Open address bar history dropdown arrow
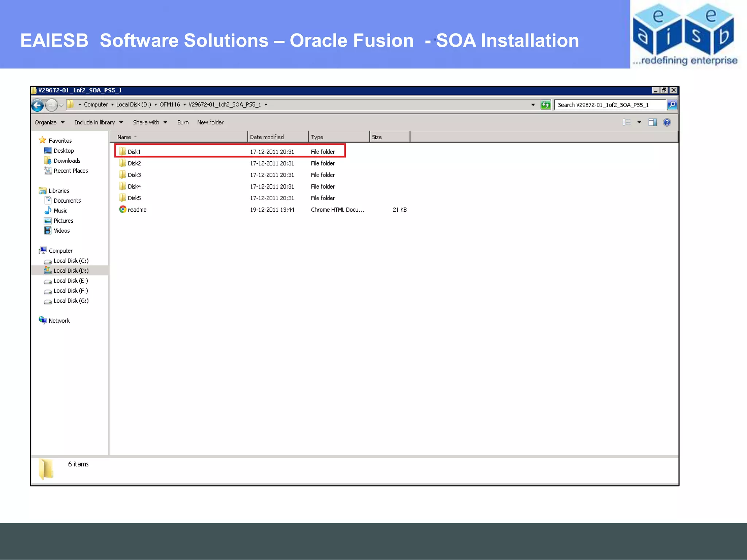The height and width of the screenshot is (560, 747). click(533, 105)
